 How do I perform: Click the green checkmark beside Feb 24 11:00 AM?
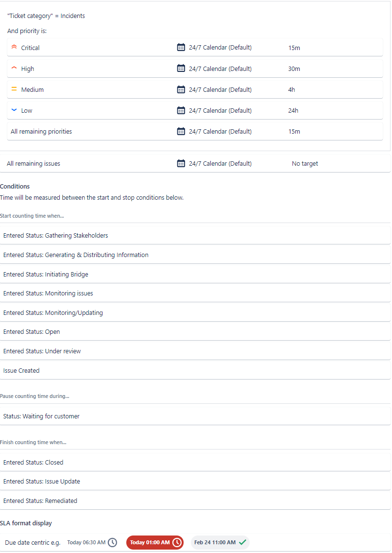(242, 542)
